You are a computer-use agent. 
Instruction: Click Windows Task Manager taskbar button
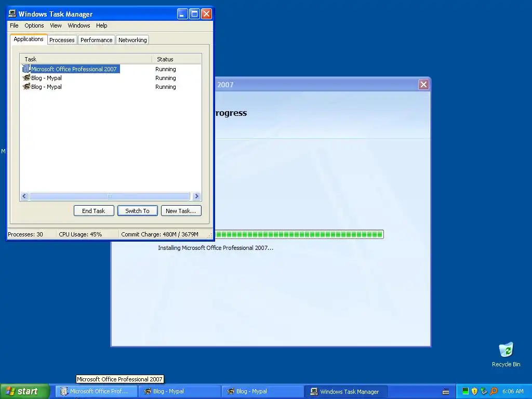tap(346, 391)
